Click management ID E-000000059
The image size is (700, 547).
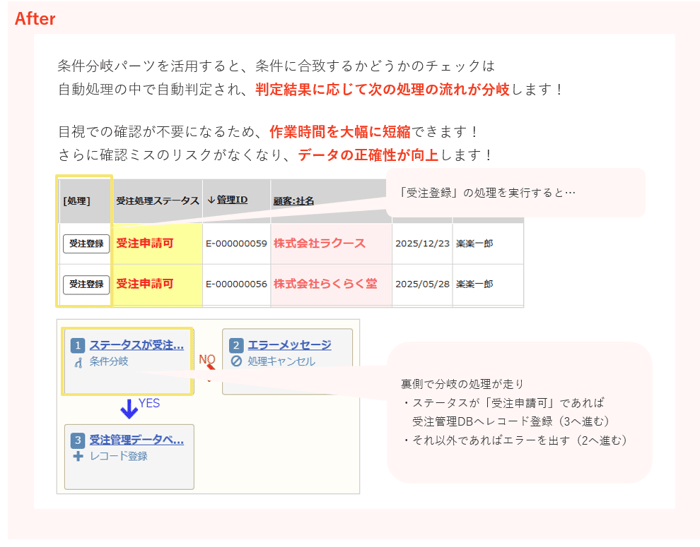(x=236, y=244)
